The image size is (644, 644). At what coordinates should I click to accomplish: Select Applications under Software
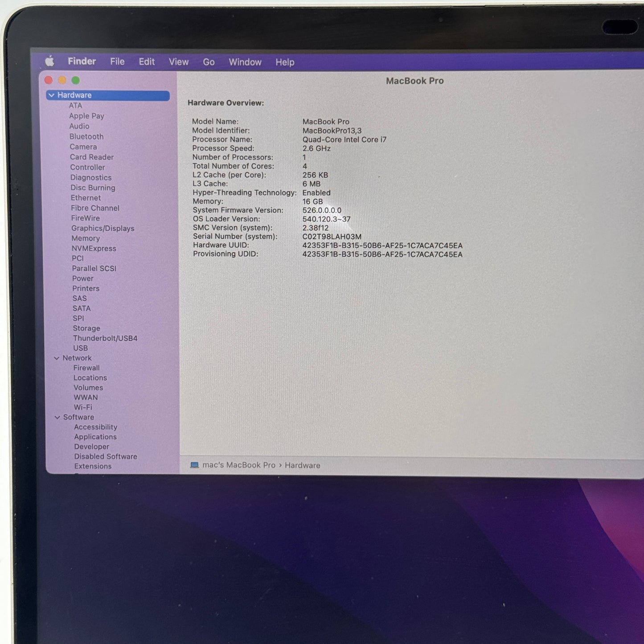click(x=95, y=437)
